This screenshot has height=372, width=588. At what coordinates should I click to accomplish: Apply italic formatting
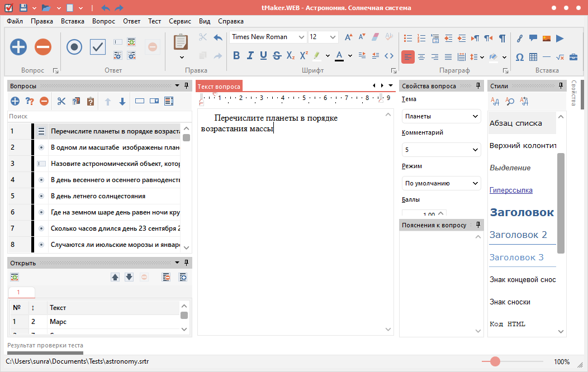[250, 56]
